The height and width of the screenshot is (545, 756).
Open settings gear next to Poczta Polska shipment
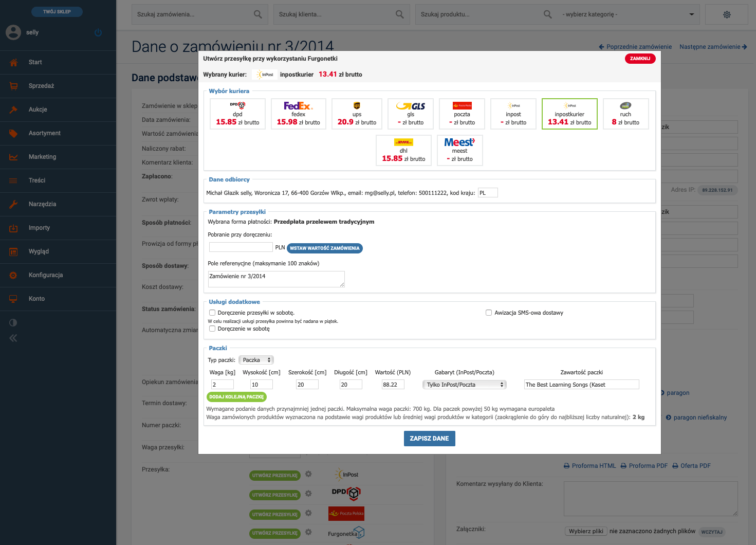click(308, 513)
